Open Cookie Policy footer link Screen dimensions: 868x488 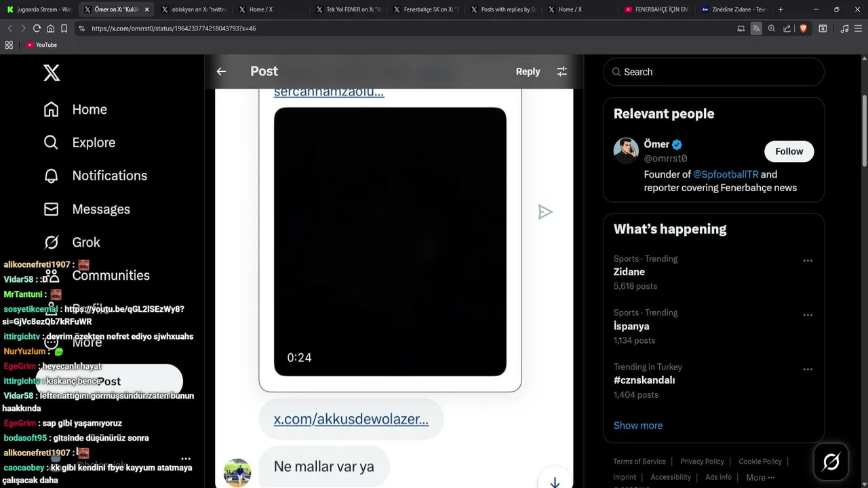pos(760,462)
